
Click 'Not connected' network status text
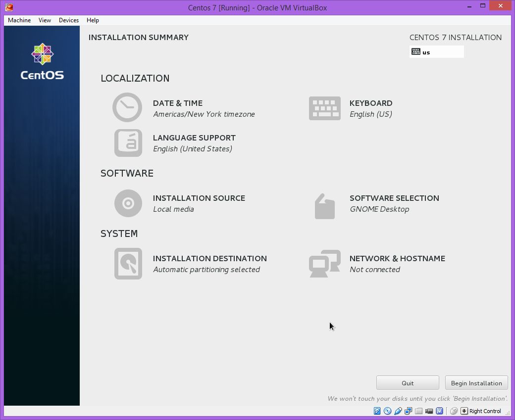click(x=375, y=270)
